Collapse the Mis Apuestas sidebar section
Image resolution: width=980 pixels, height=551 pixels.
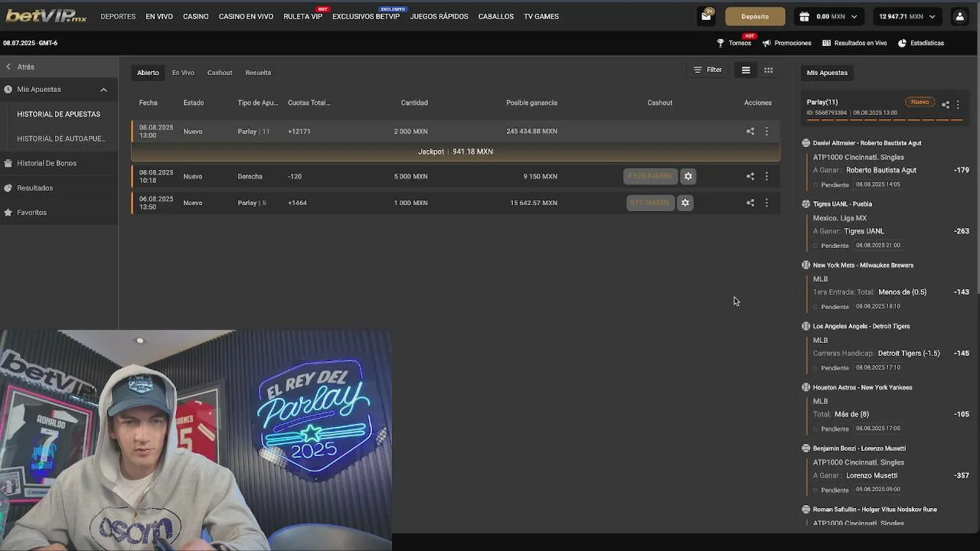[103, 90]
